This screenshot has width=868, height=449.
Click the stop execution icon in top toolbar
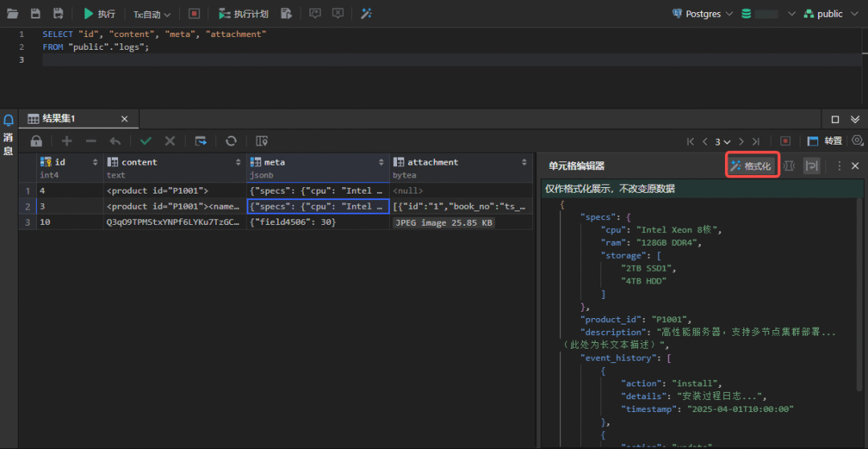coord(194,14)
